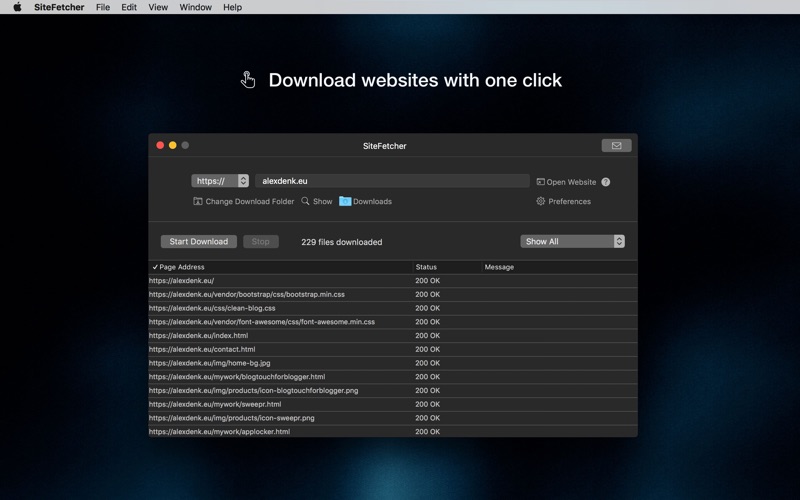
Task: Click the Change Download Folder icon
Action: point(197,201)
